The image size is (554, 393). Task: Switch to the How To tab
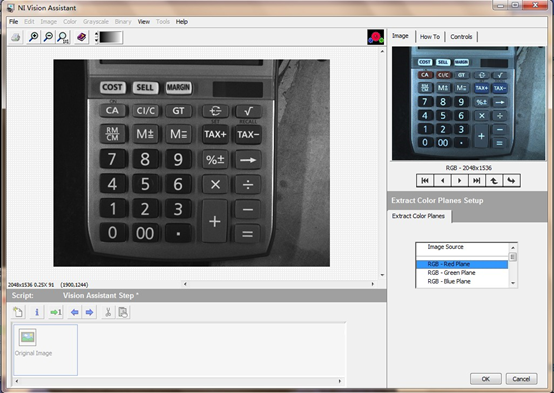click(430, 36)
